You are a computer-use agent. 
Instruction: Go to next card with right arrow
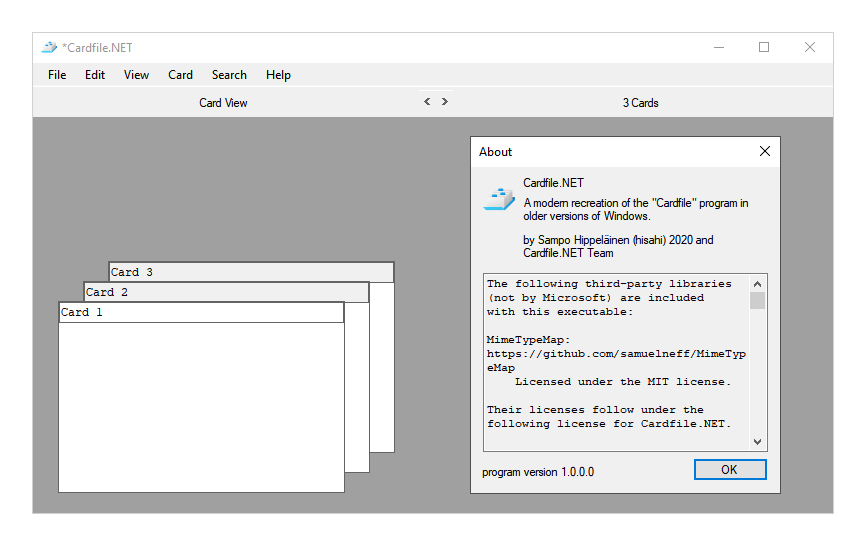445,102
